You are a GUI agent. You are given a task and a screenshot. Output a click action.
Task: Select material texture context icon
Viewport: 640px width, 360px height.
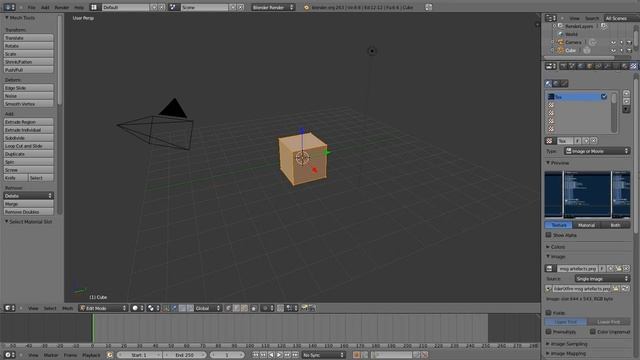[549, 84]
